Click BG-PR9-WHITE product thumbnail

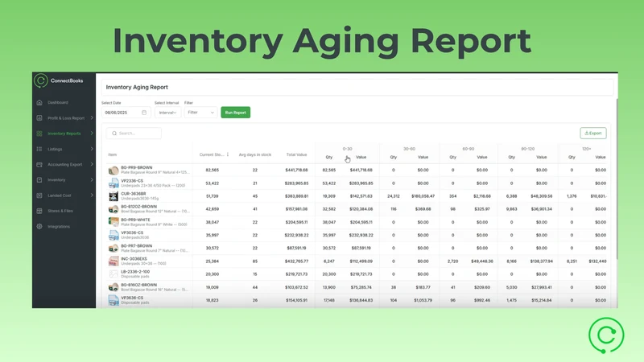click(114, 222)
